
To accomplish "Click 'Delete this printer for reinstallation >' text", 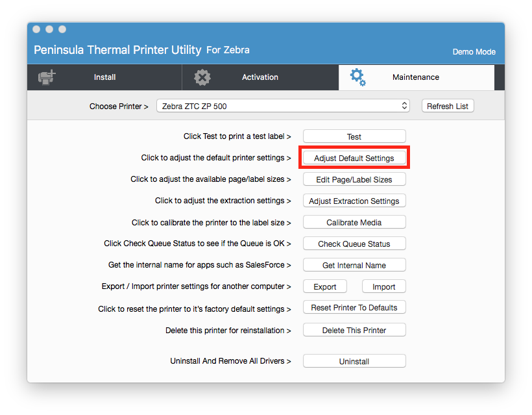I will [228, 330].
